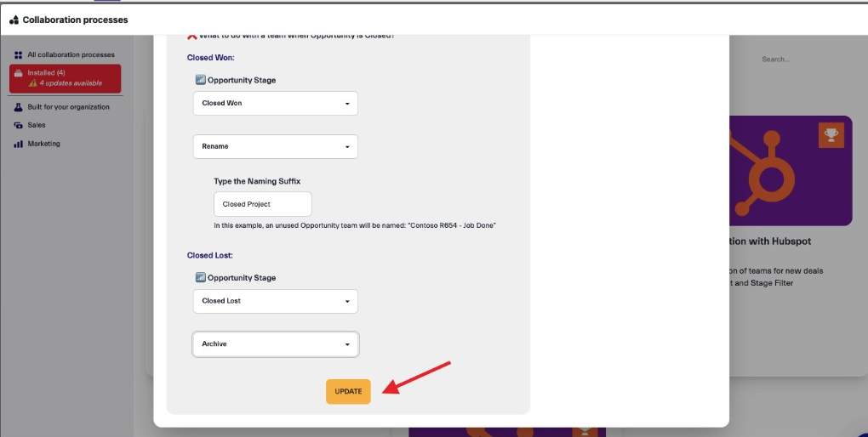This screenshot has height=437, width=868.
Task: Expand the Archive action dropdown
Action: pos(275,344)
